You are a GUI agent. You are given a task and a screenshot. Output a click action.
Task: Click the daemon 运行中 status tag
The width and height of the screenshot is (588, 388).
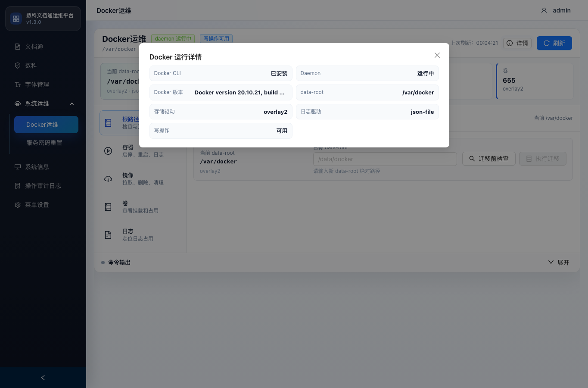point(173,39)
